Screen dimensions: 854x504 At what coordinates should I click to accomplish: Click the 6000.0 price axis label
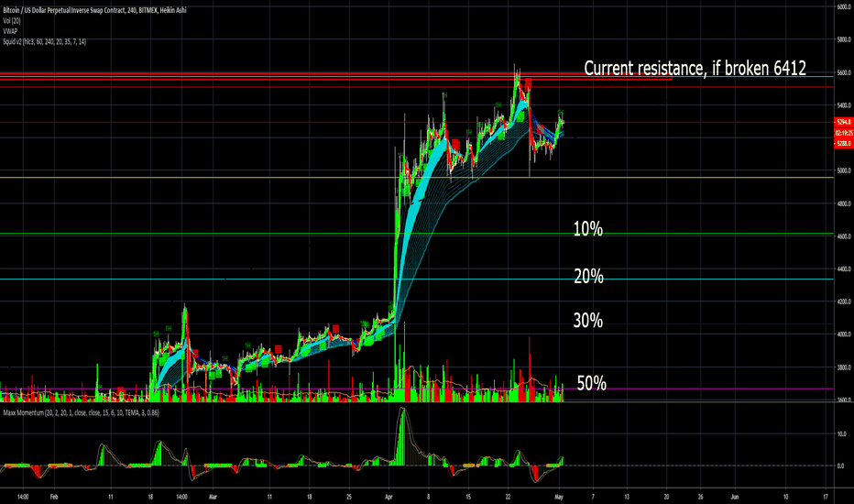(844, 6)
